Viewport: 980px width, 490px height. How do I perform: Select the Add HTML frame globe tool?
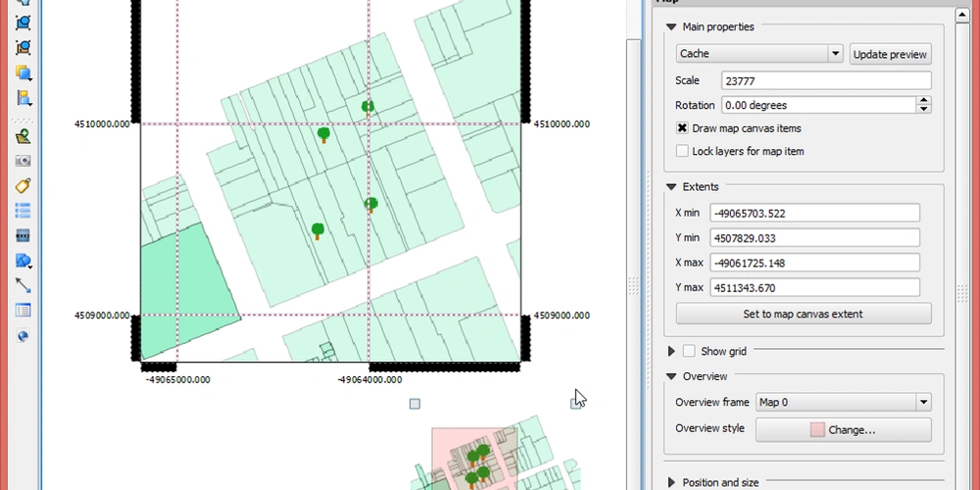click(24, 336)
